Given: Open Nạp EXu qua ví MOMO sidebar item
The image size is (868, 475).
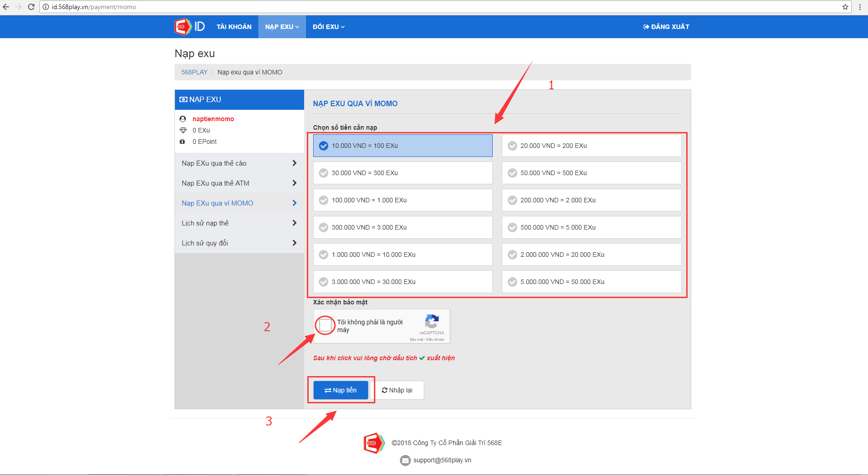Looking at the screenshot, I should (239, 203).
